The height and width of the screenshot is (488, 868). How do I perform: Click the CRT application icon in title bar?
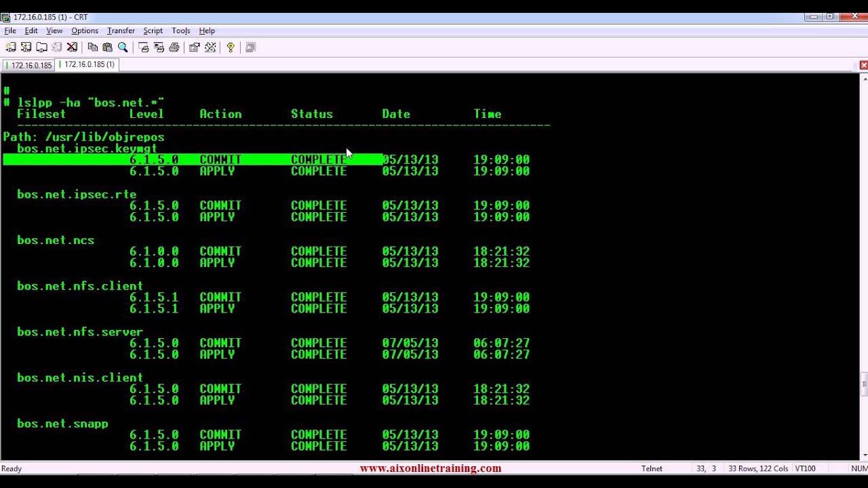[x=5, y=17]
